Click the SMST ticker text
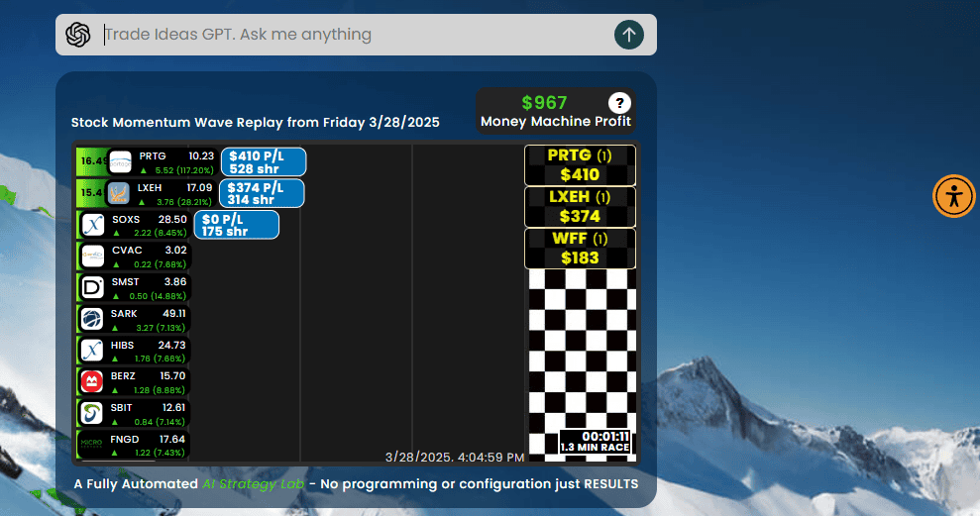Image resolution: width=980 pixels, height=516 pixels. tap(125, 281)
